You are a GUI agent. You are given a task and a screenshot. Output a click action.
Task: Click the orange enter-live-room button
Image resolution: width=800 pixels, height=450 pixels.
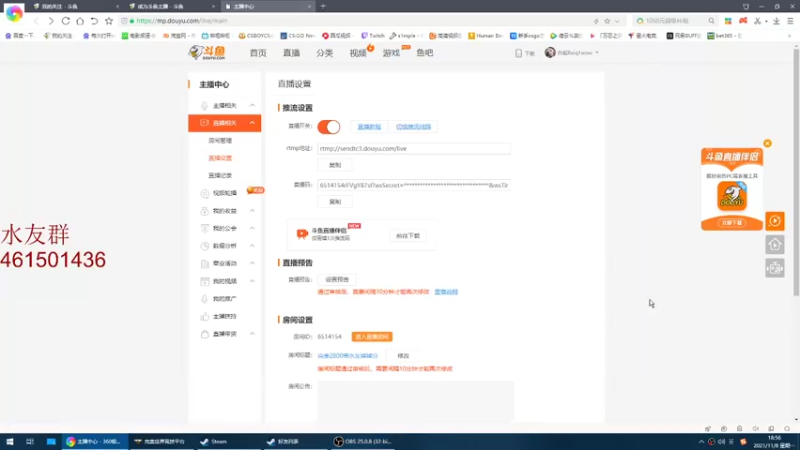coord(372,337)
